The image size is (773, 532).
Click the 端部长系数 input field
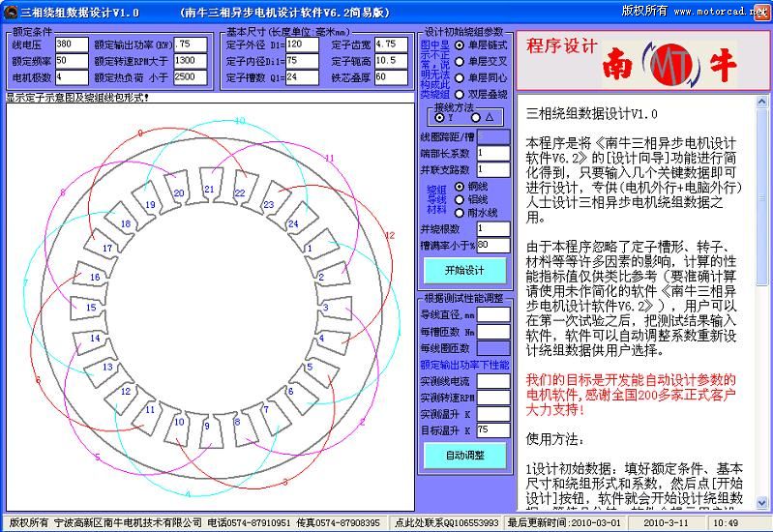pos(493,154)
